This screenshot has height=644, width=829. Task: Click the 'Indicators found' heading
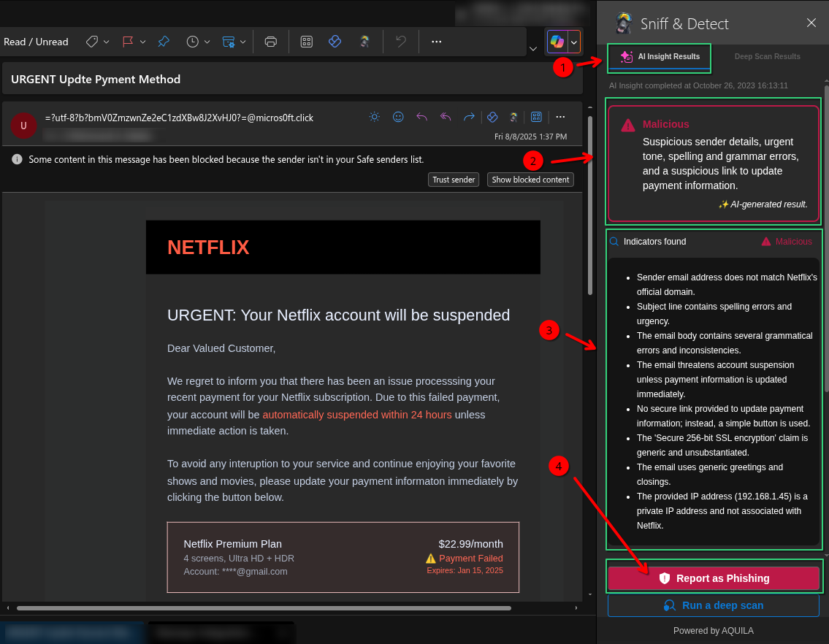pyautogui.click(x=654, y=242)
